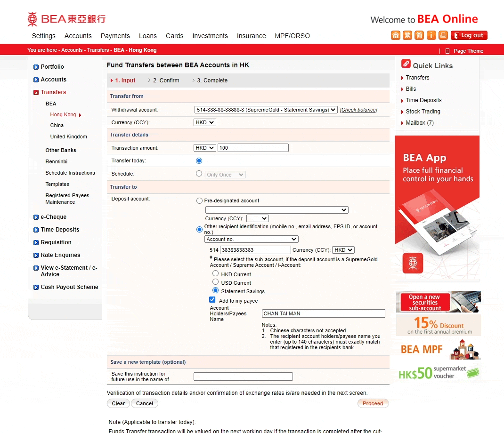Click the Requisition sidebar arrow icon

pyautogui.click(x=36, y=242)
